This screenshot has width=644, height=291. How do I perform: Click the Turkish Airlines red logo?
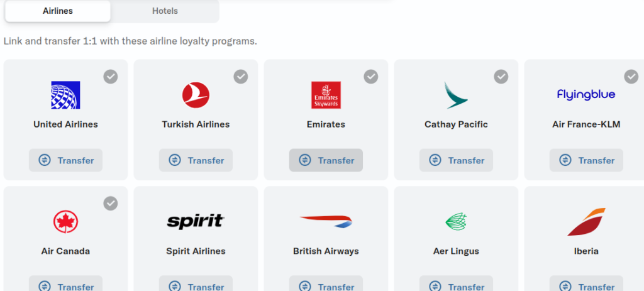(196, 95)
